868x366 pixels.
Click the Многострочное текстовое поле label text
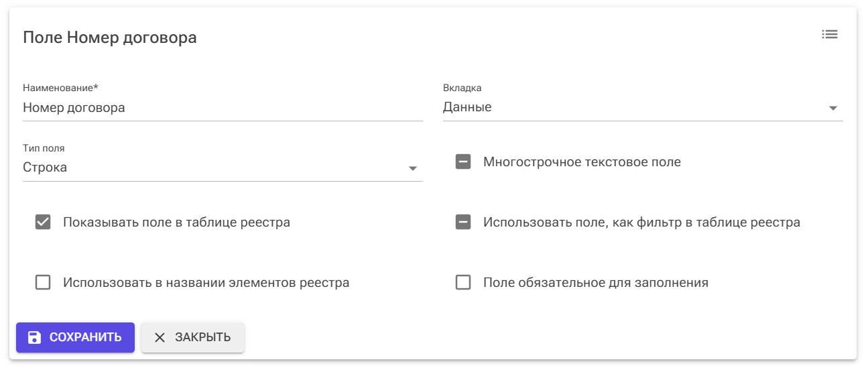[582, 162]
